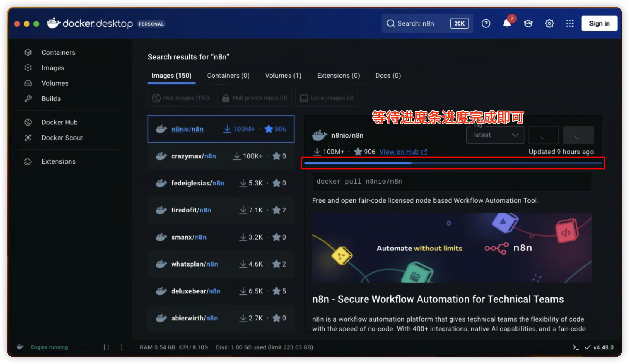The width and height of the screenshot is (629, 364).
Task: Switch to the Docs (0) tab
Action: click(388, 76)
